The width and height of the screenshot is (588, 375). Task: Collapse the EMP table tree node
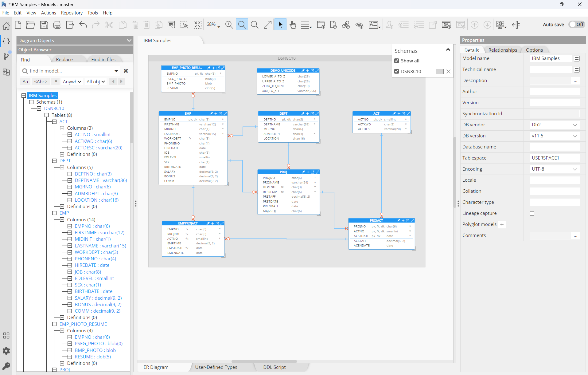click(54, 213)
